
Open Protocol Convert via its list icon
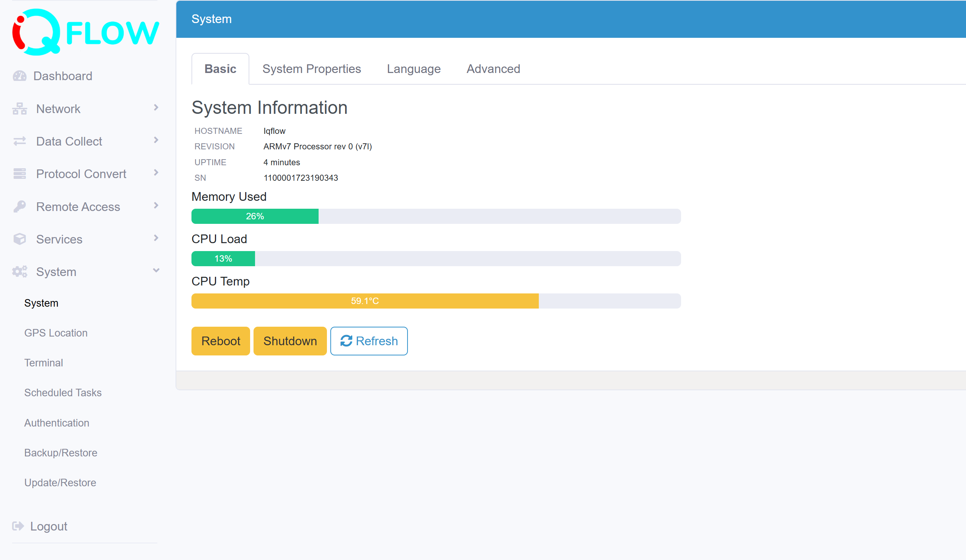click(19, 174)
